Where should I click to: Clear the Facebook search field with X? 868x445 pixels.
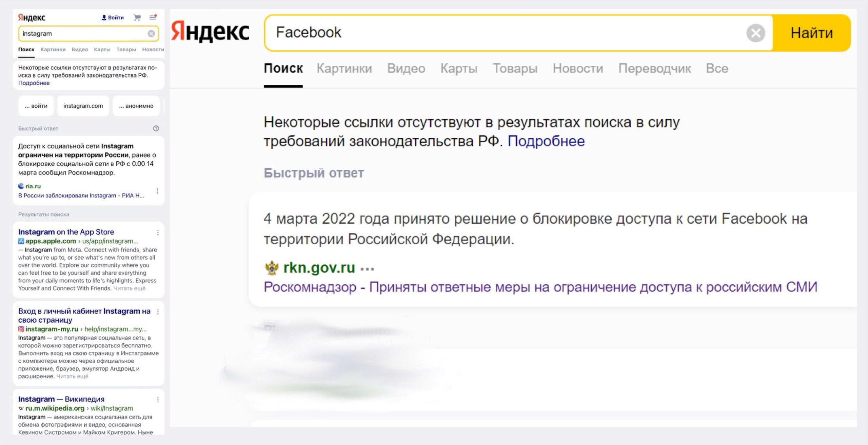755,33
